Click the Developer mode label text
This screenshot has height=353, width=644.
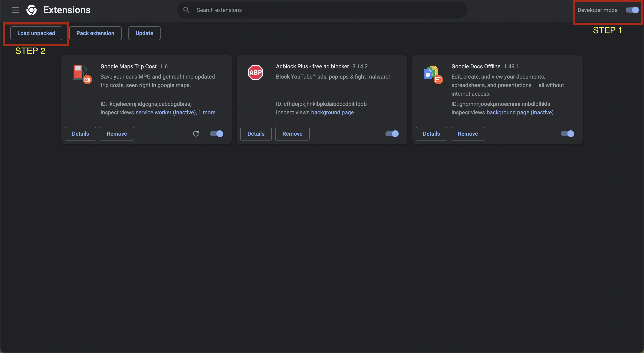pyautogui.click(x=598, y=10)
